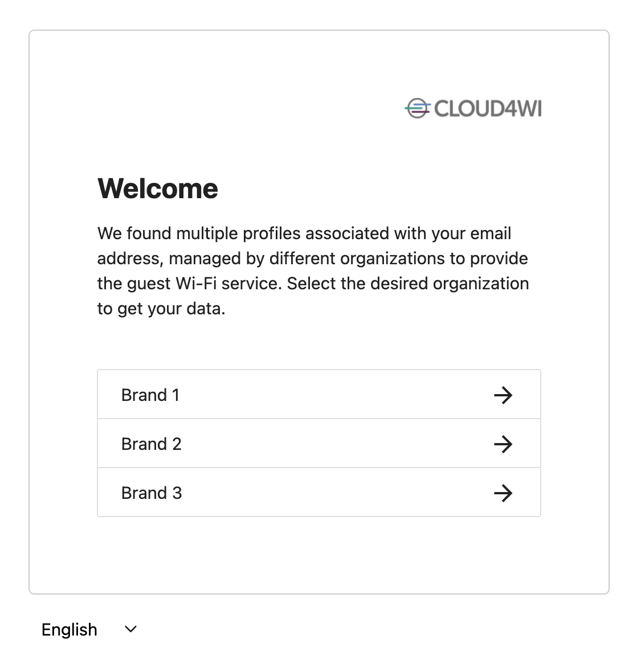Choose the Brand 1 label text
The width and height of the screenshot is (637, 672).
tap(150, 395)
